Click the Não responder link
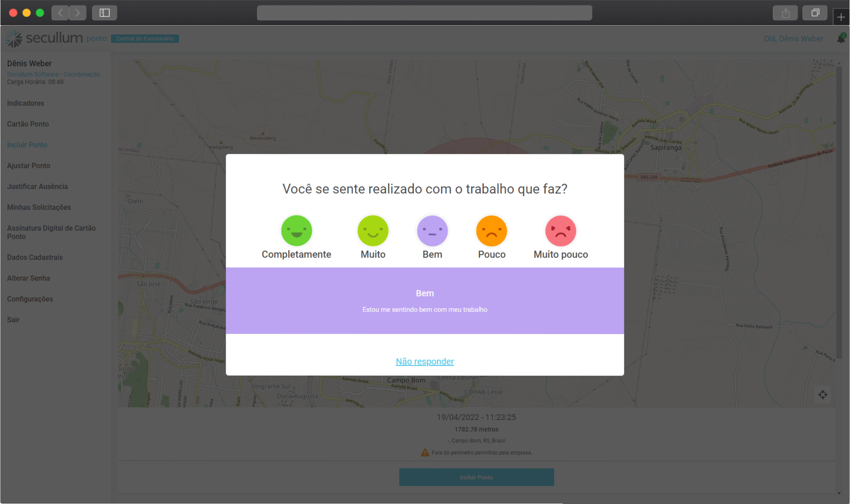The width and height of the screenshot is (850, 504). click(x=424, y=361)
